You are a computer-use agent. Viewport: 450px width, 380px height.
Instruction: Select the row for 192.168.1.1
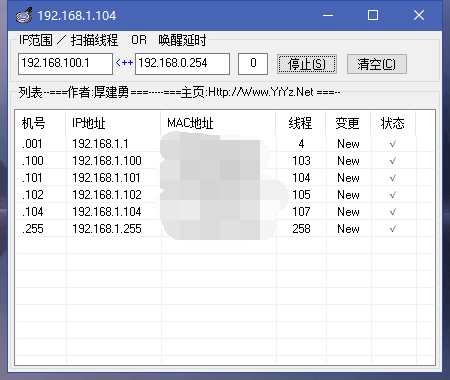pyautogui.click(x=225, y=144)
